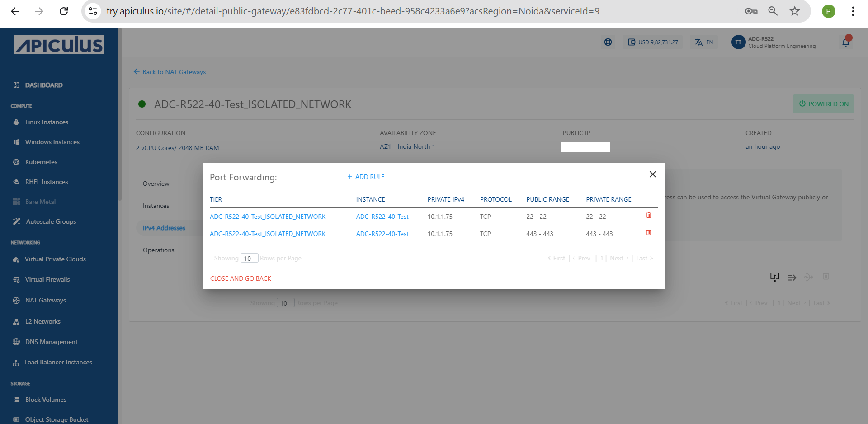Open the globe region selector icon
Viewport: 868px width, 424px height.
(x=608, y=42)
